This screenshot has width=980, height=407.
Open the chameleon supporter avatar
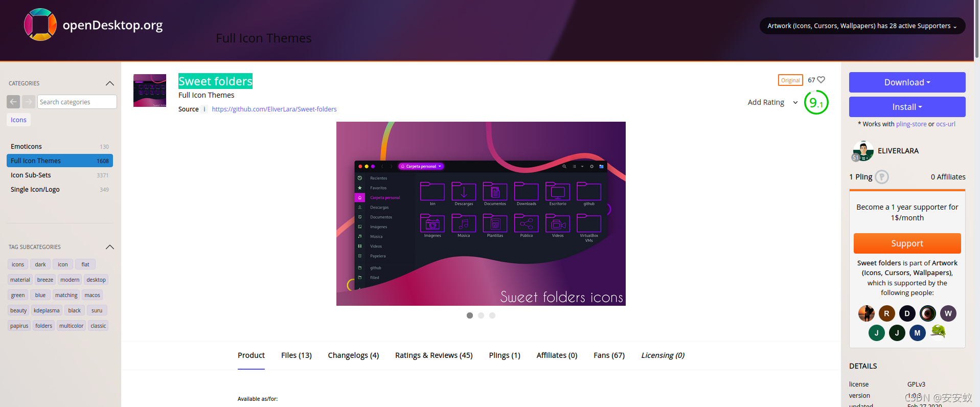pyautogui.click(x=938, y=333)
